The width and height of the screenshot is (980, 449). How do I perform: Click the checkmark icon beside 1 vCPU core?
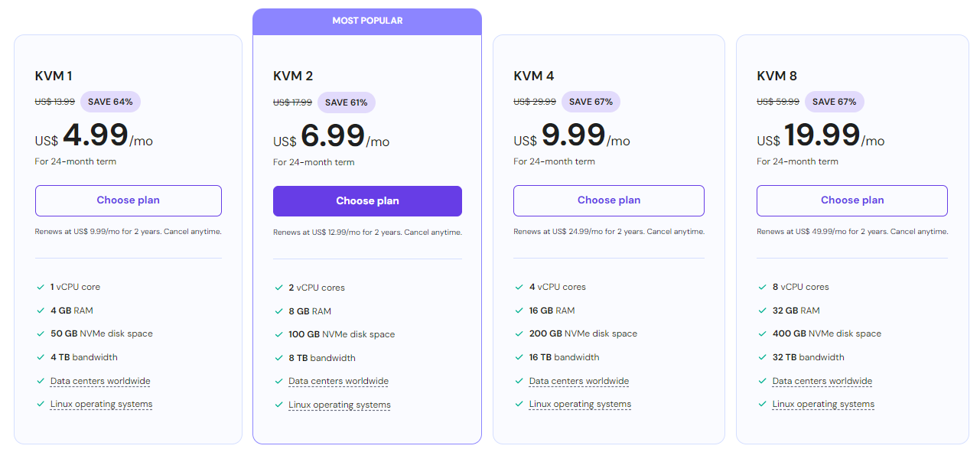click(41, 287)
